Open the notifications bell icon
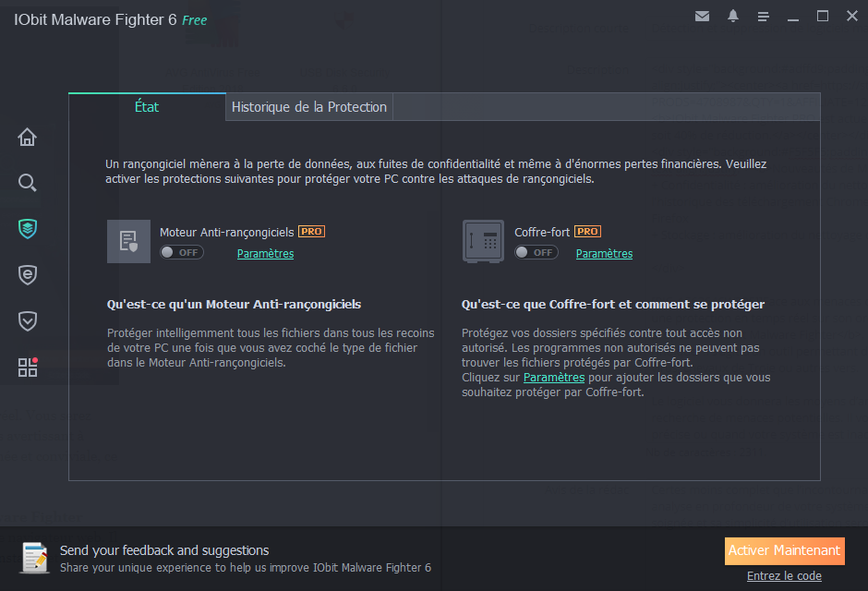This screenshot has height=591, width=868. pyautogui.click(x=733, y=16)
